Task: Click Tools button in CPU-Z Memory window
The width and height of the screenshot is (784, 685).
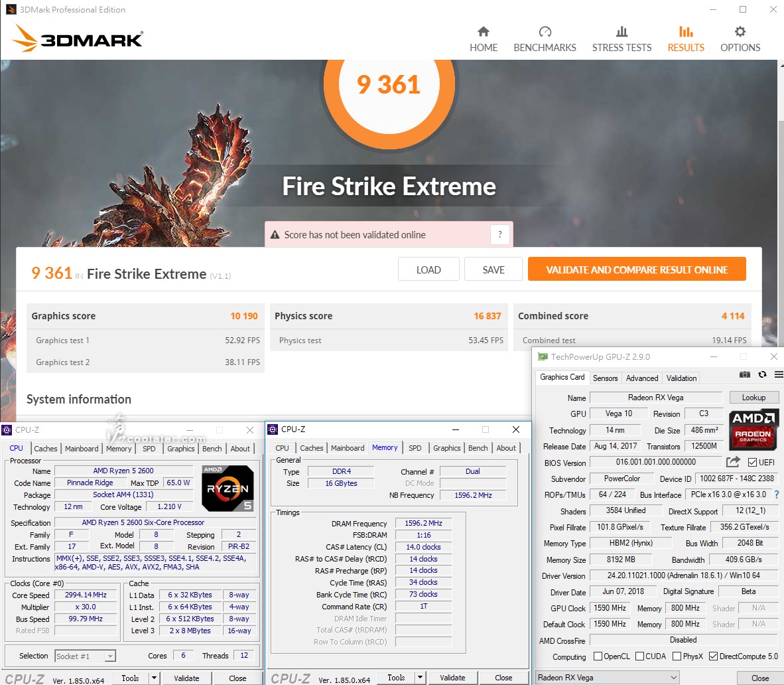Action: pos(396,678)
